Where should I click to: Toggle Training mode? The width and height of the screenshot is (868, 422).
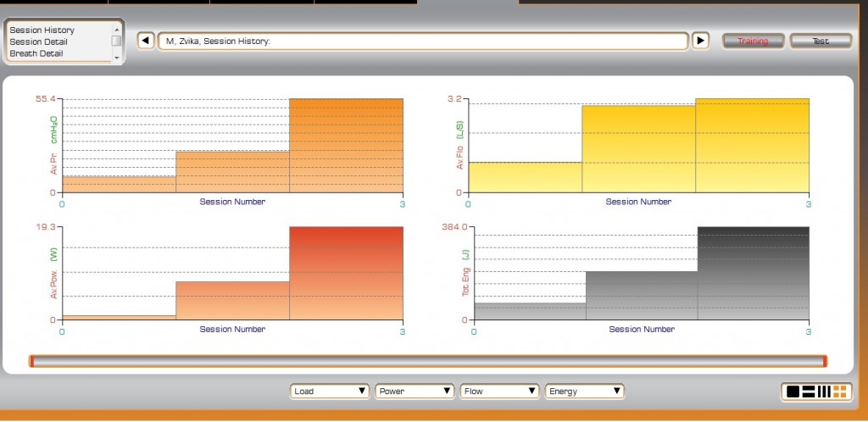coord(752,41)
